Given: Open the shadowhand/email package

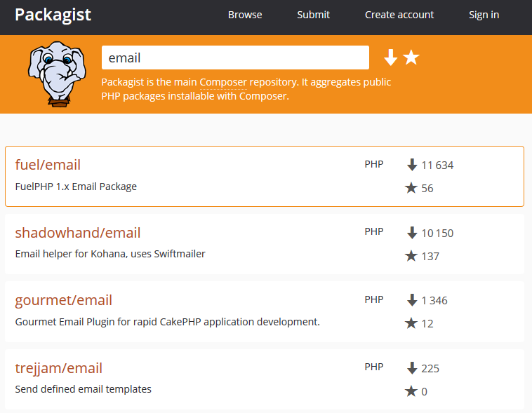Looking at the screenshot, I should 78,233.
